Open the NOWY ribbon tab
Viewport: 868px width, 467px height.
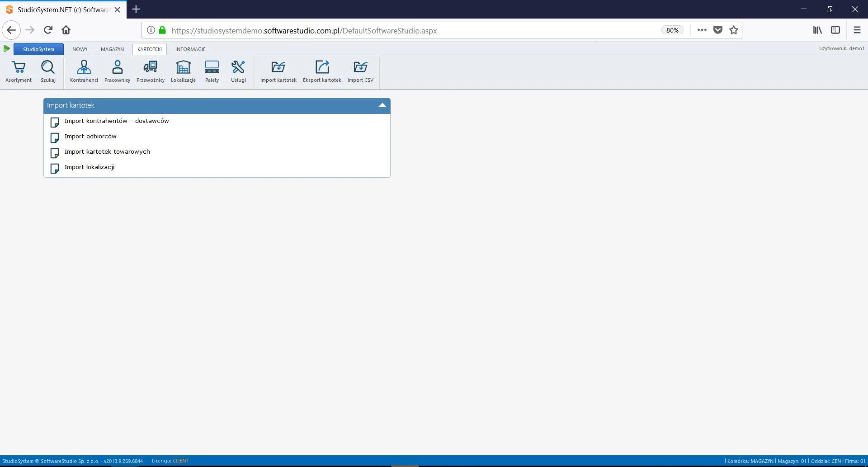tap(80, 49)
